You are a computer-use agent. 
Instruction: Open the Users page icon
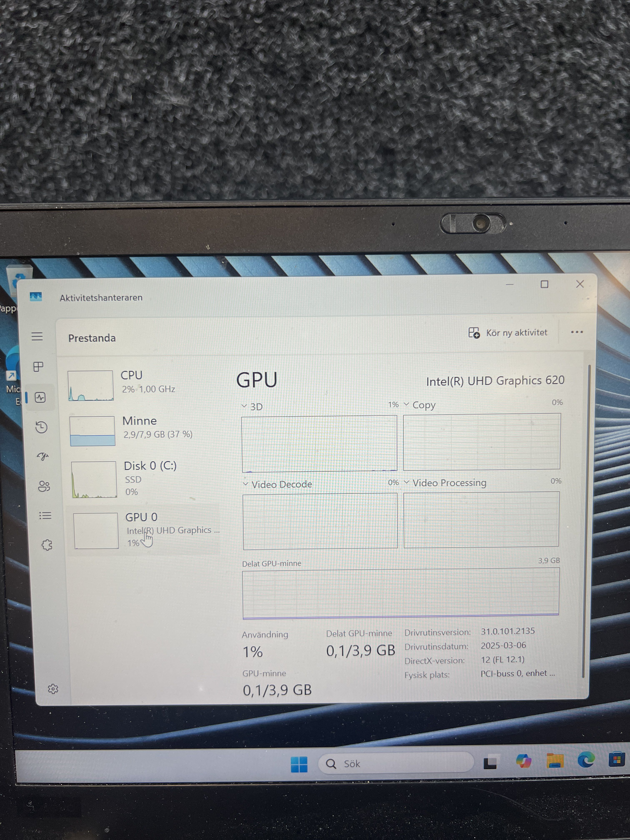[x=44, y=486]
